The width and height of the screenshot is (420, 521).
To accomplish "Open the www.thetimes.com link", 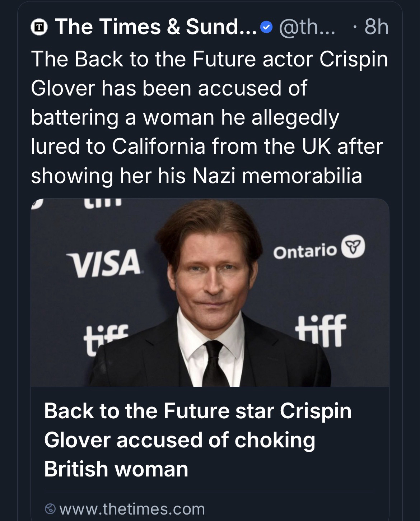I will (132, 508).
